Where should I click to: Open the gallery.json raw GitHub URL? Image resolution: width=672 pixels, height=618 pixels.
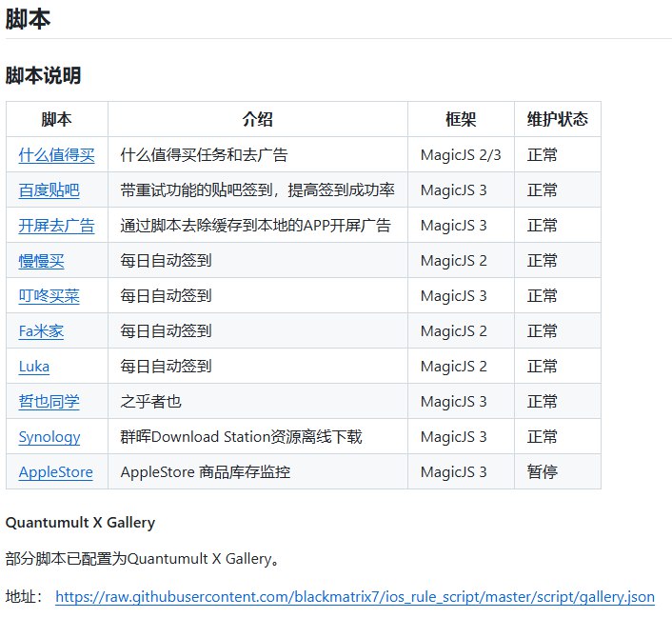click(x=355, y=597)
